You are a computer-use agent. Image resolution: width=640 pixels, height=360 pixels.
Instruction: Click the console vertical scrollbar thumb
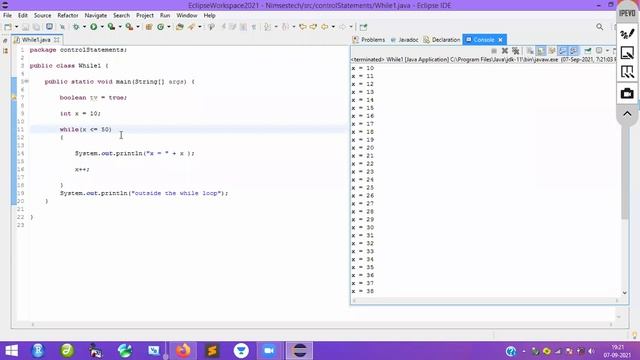click(624, 143)
